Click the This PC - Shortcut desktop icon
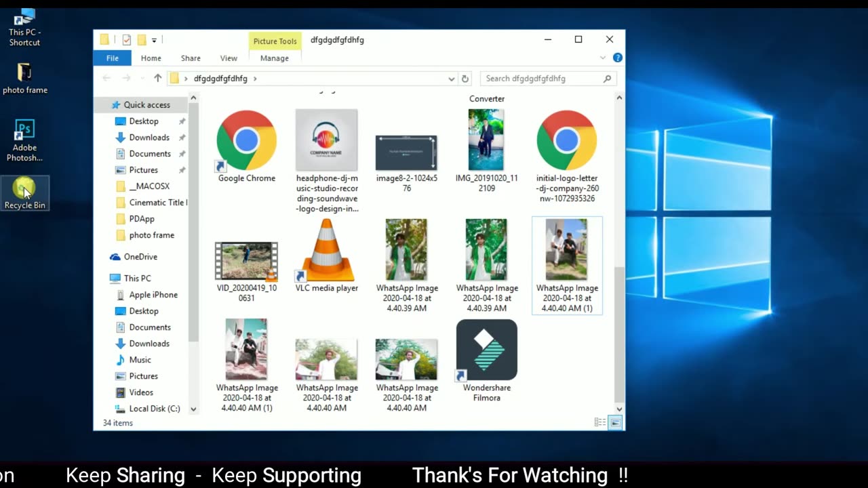This screenshot has height=488, width=868. click(x=24, y=27)
